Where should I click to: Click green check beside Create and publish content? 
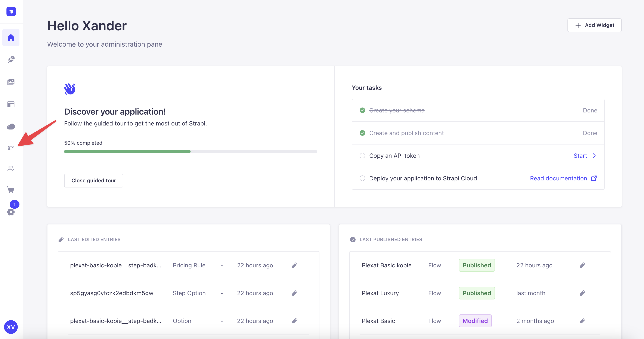[362, 133]
